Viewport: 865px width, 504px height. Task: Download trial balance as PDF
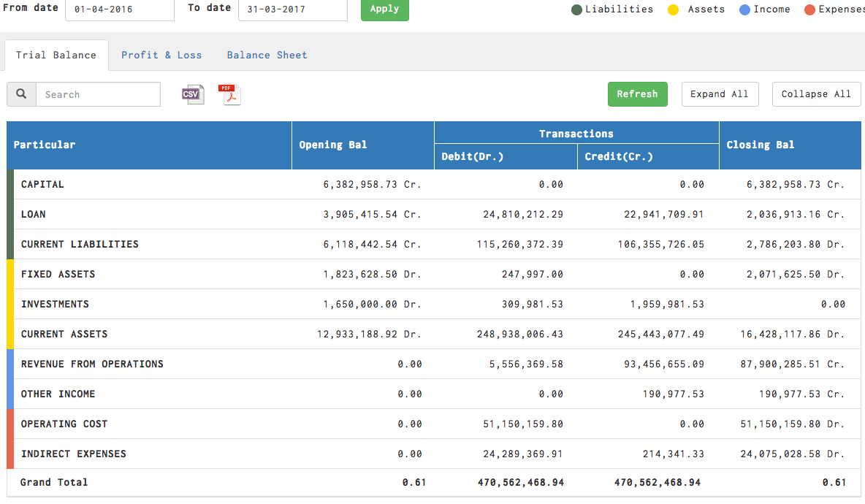(231, 94)
